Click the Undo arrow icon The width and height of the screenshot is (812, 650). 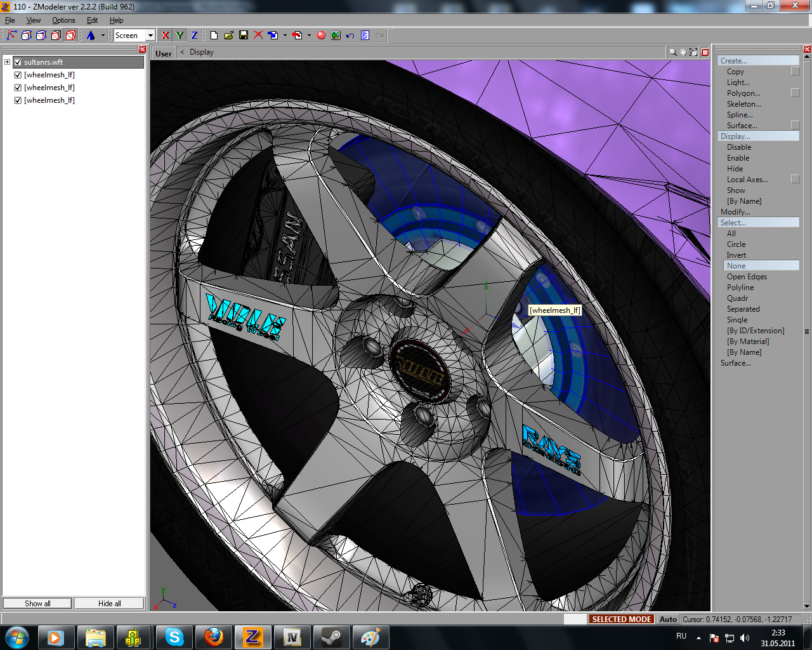click(x=350, y=36)
